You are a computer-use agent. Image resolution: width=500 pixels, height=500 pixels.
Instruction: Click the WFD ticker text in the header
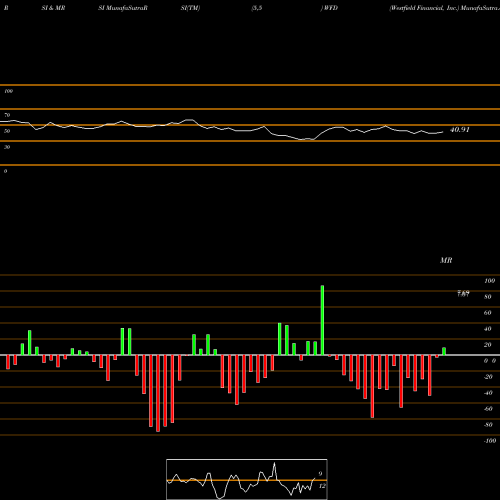coord(331,8)
